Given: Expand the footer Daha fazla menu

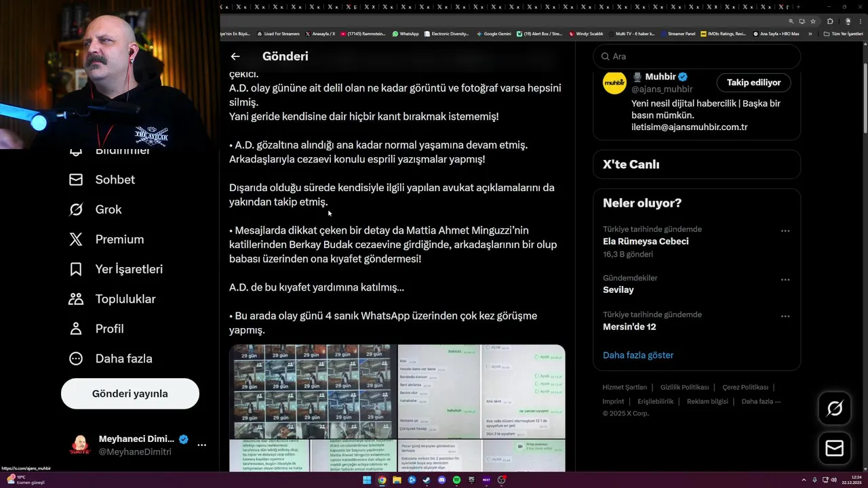Looking at the screenshot, I should pyautogui.click(x=761, y=402).
